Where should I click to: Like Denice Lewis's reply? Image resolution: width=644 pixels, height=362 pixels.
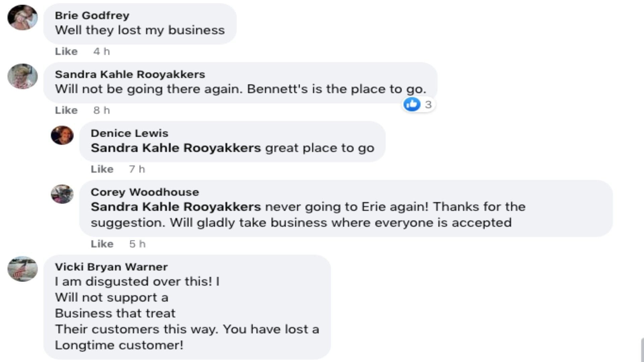point(102,169)
